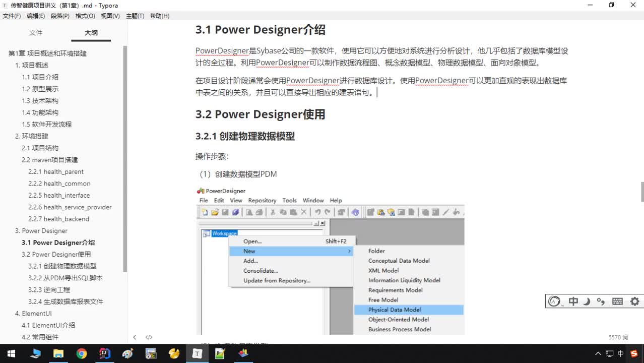Switch to IntelliJ IDEA on the taskbar
This screenshot has width=644, height=363.
click(105, 353)
